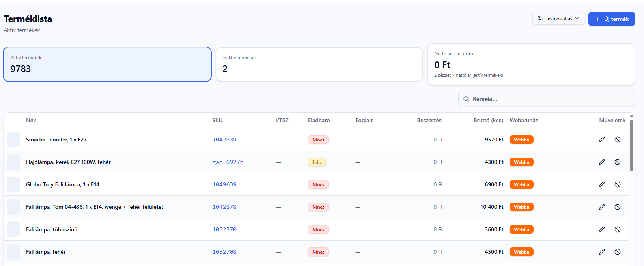The width and height of the screenshot is (644, 266).
Task: Open SKU link 1042878
Action: click(x=224, y=207)
